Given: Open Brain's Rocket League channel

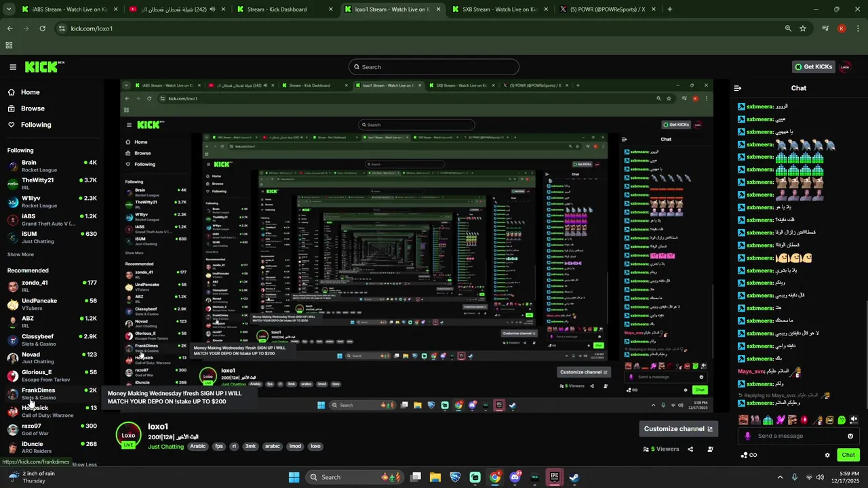Looking at the screenshot, I should [x=52, y=166].
